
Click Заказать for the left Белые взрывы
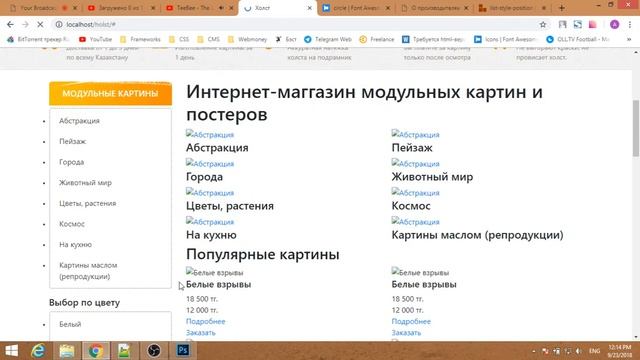coord(200,332)
